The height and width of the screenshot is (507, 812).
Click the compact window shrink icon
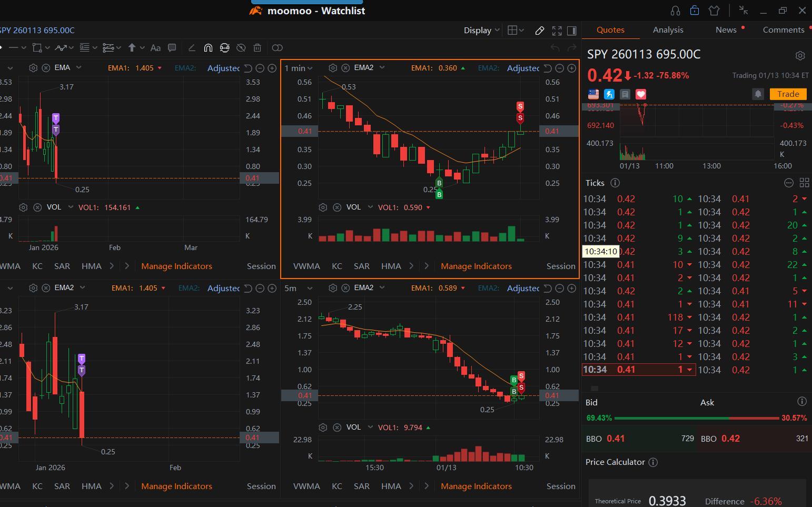[744, 11]
